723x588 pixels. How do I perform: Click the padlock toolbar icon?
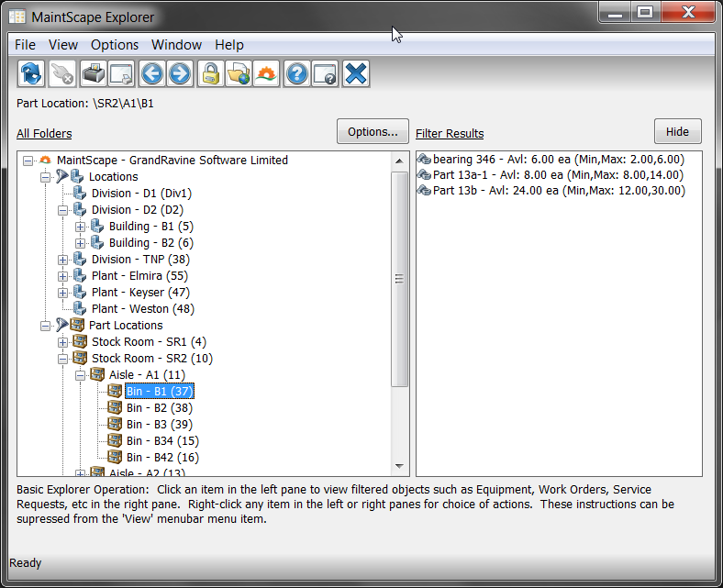pyautogui.click(x=211, y=73)
